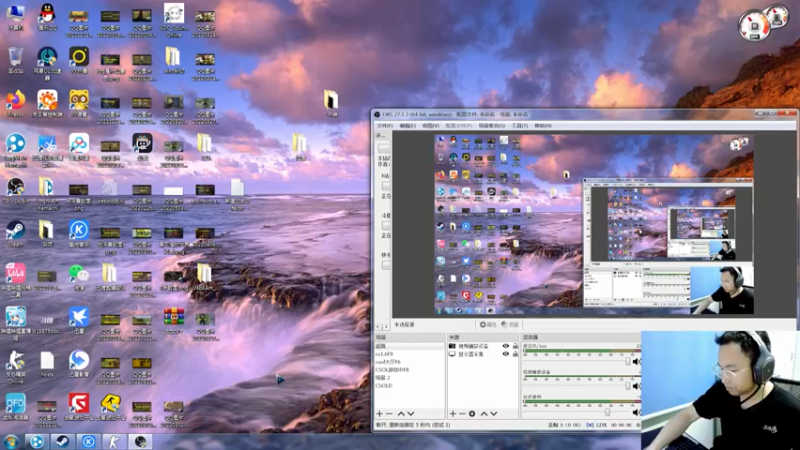Open the 场景集合(S) menu in OBS

click(x=492, y=126)
